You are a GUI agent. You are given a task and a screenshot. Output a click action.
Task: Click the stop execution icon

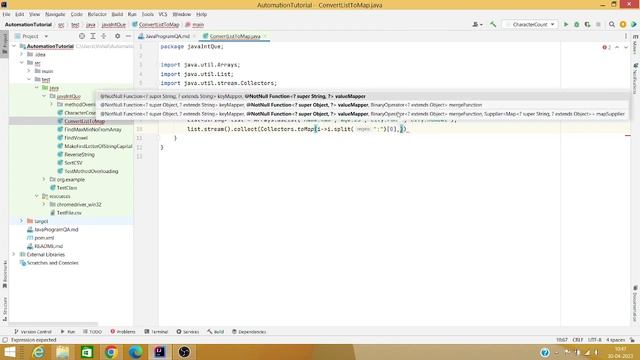coord(598,24)
